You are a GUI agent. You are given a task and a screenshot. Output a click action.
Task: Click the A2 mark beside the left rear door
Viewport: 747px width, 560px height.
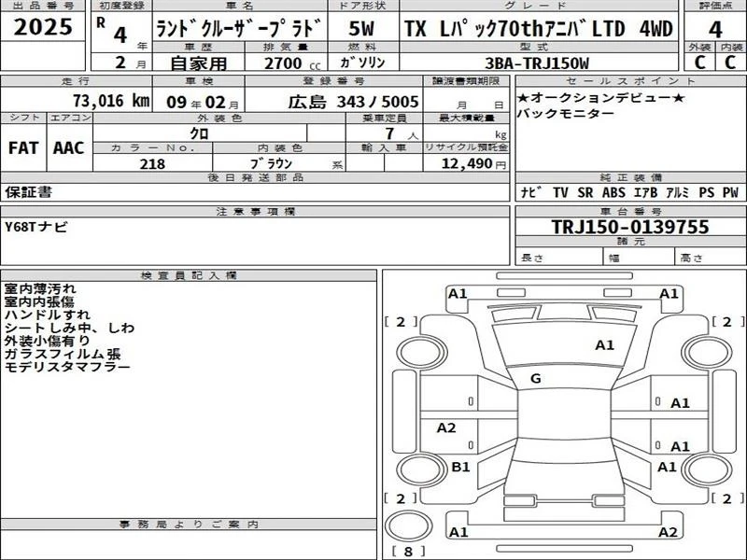446,428
